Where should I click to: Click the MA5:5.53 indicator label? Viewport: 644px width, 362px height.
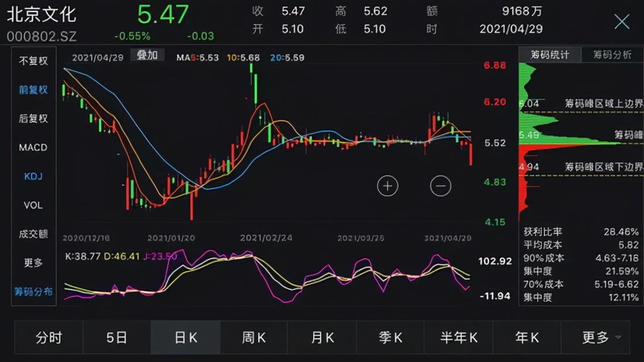197,57
